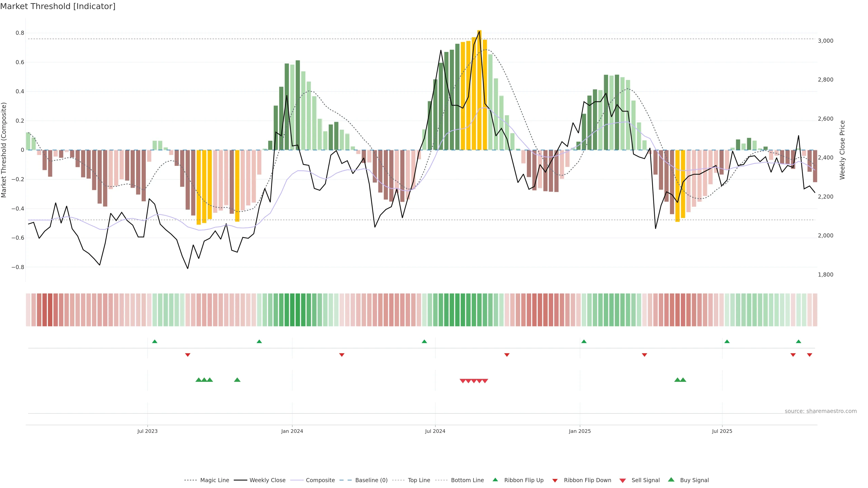Hide the Baseline (0) series via legend
868x488 pixels.
pyautogui.click(x=371, y=480)
